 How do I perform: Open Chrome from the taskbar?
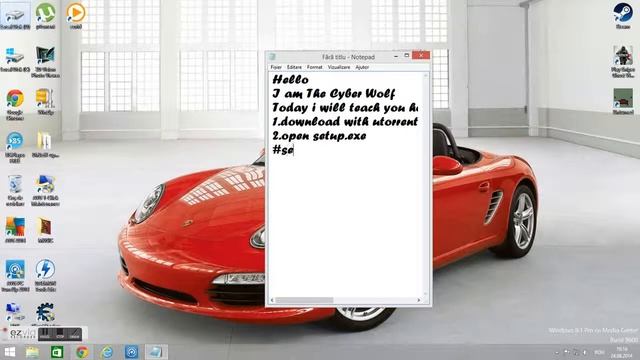[x=82, y=352]
